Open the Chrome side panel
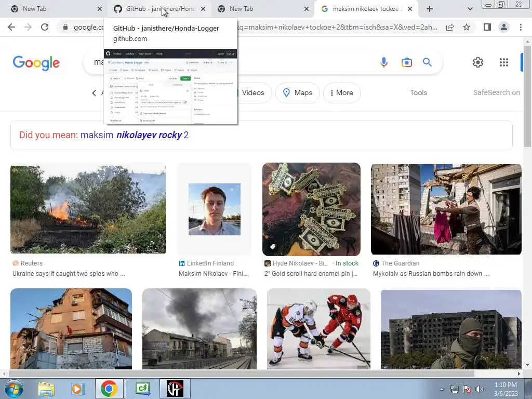This screenshot has width=532, height=399. 487,27
